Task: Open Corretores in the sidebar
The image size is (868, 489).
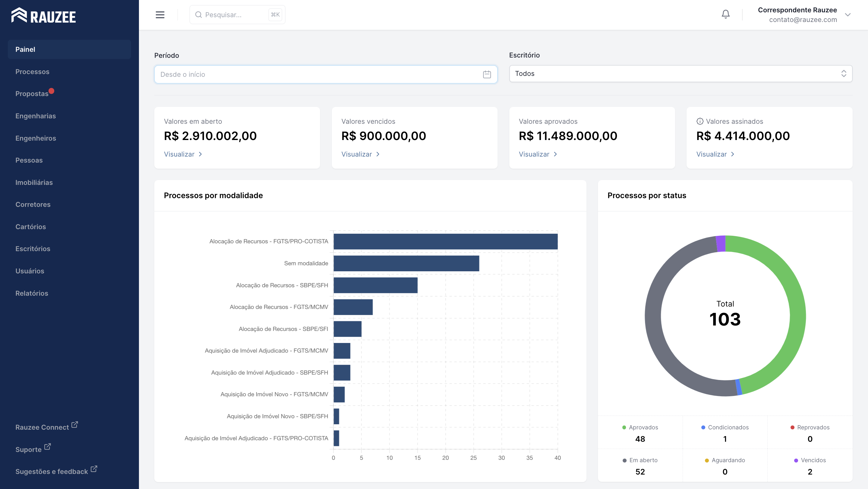Action: (33, 205)
